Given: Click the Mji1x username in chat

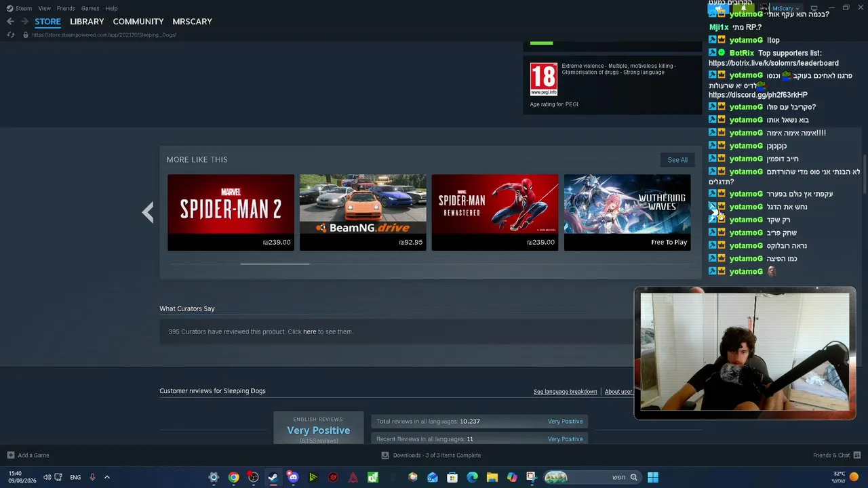Looking at the screenshot, I should tap(719, 27).
